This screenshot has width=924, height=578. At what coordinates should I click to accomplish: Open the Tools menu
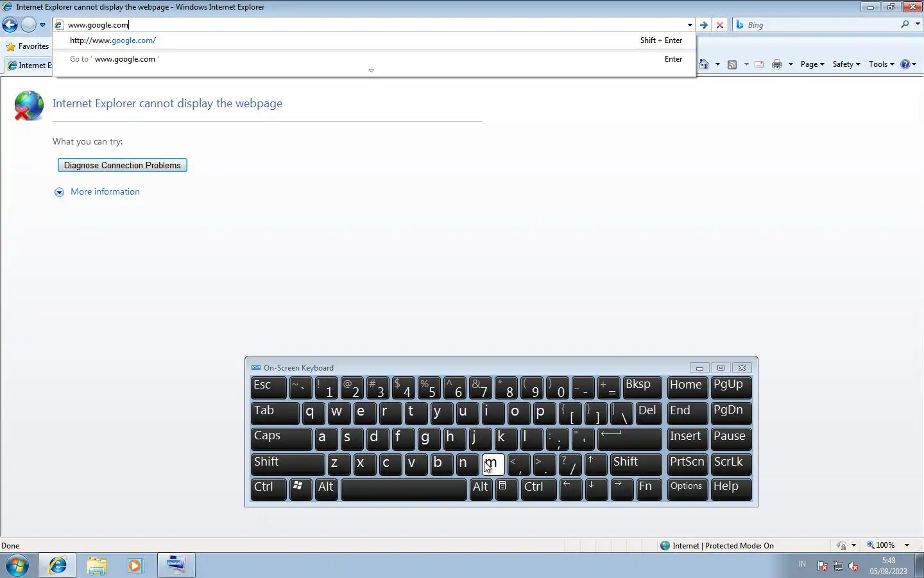[x=882, y=64]
